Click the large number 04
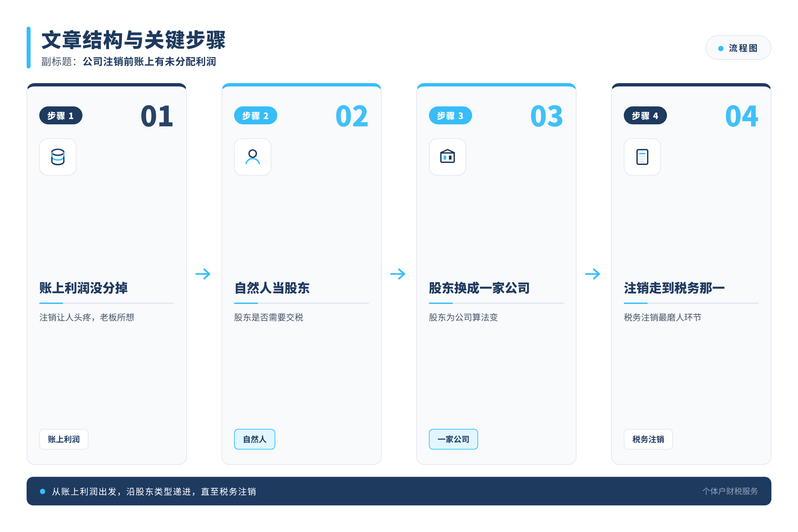Screen dimensions: 798x532 741,116
